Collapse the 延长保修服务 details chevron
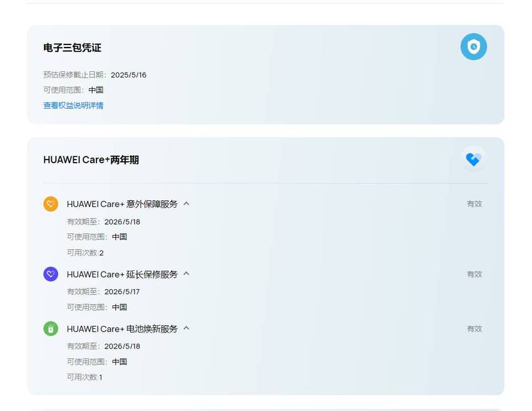 187,273
